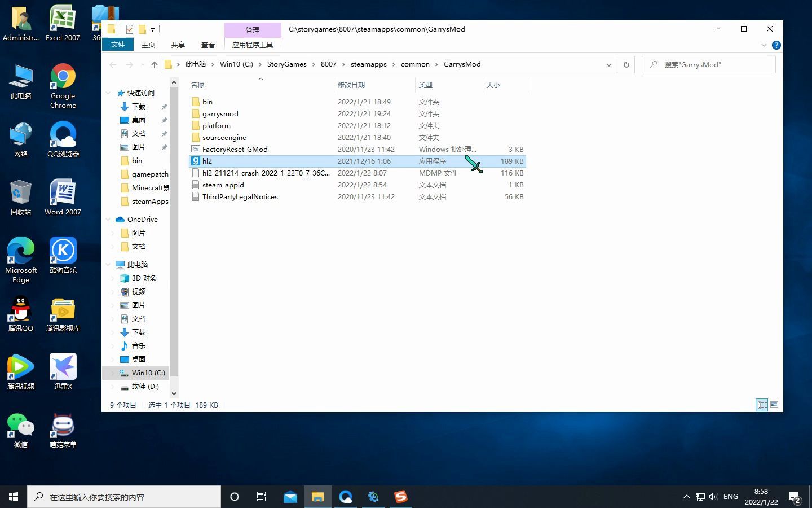812x508 pixels.
Task: Click the Refresh button beside address bar
Action: coord(626,64)
